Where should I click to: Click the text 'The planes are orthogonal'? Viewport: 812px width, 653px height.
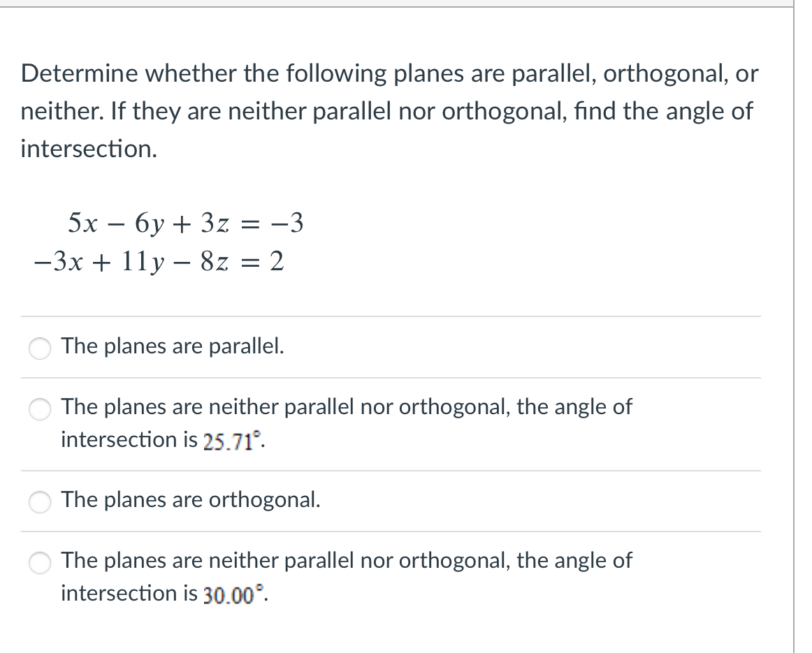190,500
